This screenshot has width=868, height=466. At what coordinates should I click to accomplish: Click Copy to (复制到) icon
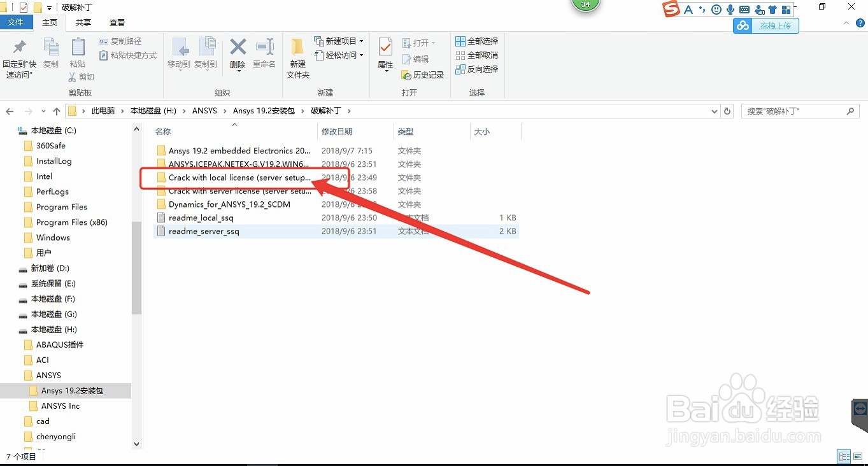pyautogui.click(x=206, y=47)
